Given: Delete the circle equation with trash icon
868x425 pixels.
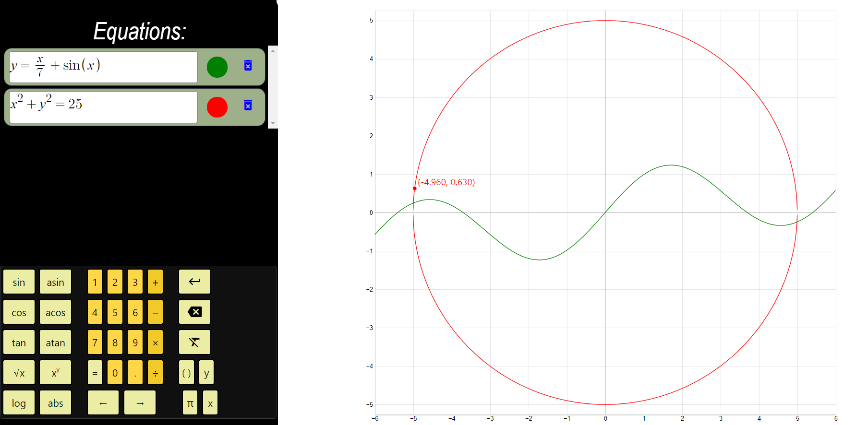Looking at the screenshot, I should [x=248, y=106].
